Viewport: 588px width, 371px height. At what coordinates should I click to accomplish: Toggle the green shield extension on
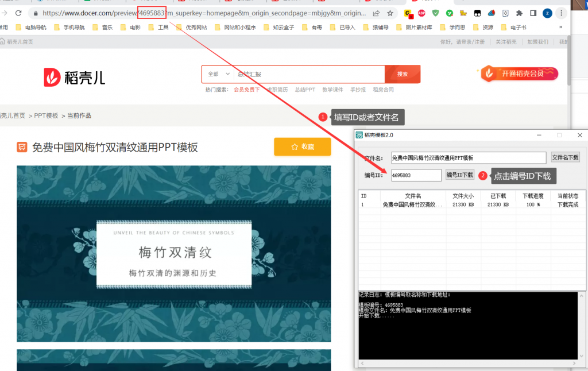click(x=435, y=13)
